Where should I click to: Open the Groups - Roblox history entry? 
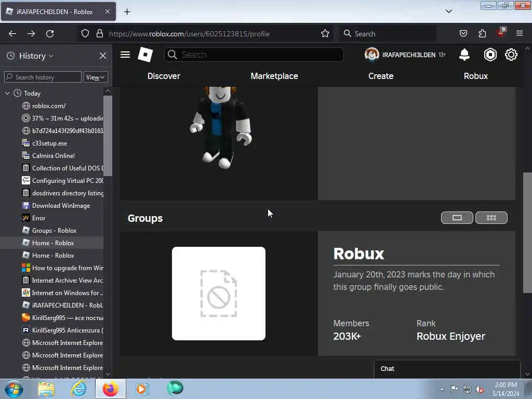[x=54, y=230]
